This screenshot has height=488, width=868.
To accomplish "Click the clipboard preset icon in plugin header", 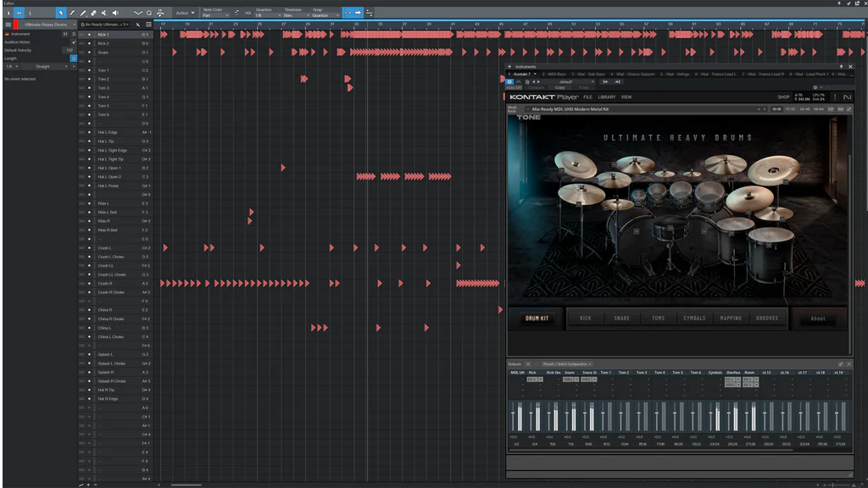I will pyautogui.click(x=527, y=82).
